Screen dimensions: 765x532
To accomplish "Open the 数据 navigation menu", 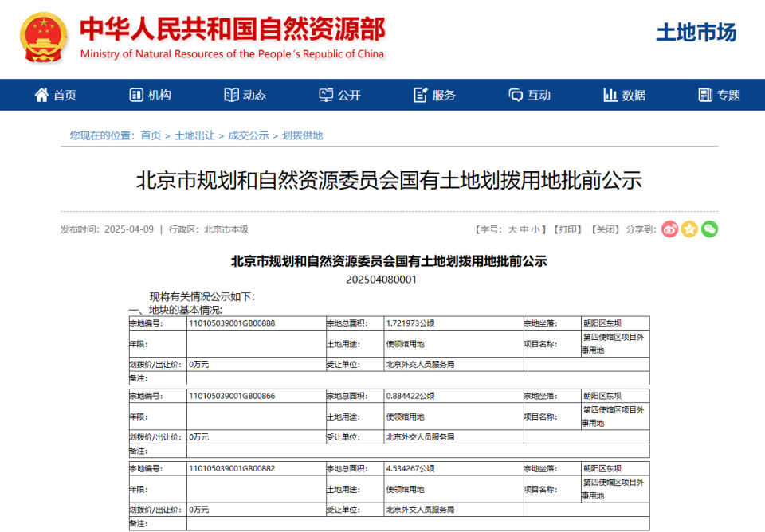I will tap(634, 95).
